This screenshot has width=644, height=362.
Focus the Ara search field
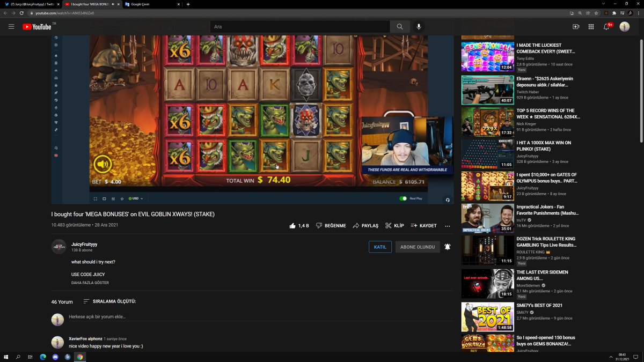(x=299, y=26)
